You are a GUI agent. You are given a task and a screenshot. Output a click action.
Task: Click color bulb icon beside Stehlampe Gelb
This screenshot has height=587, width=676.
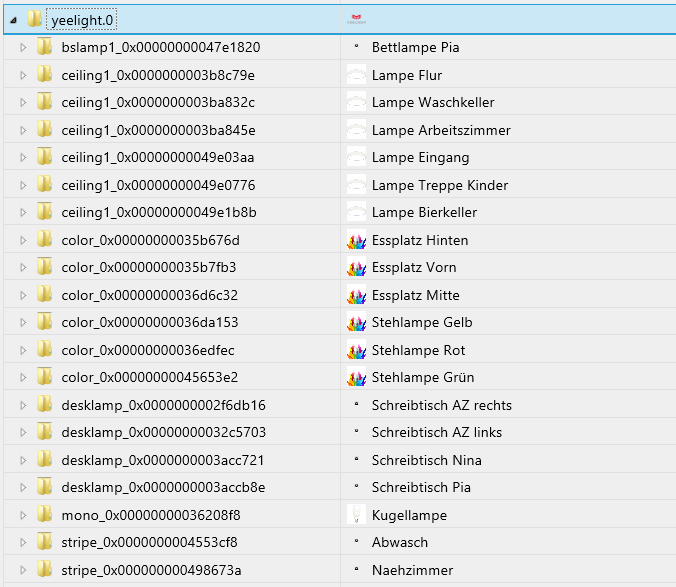[357, 323]
